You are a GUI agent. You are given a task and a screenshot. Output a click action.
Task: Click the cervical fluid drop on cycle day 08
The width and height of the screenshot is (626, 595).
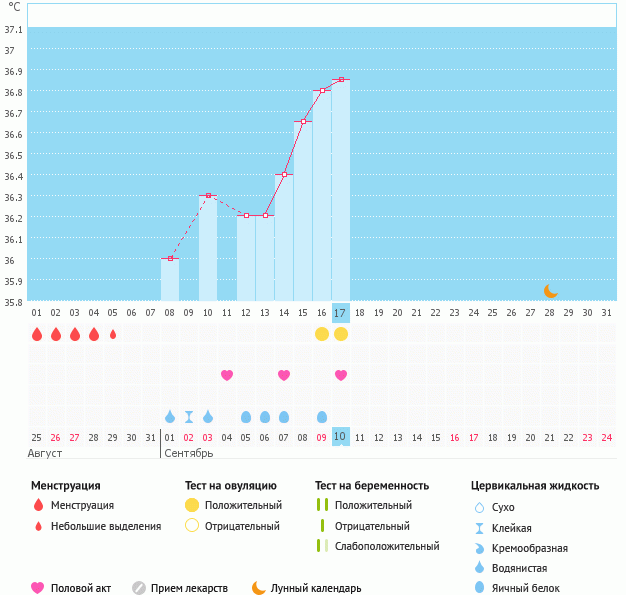[170, 416]
